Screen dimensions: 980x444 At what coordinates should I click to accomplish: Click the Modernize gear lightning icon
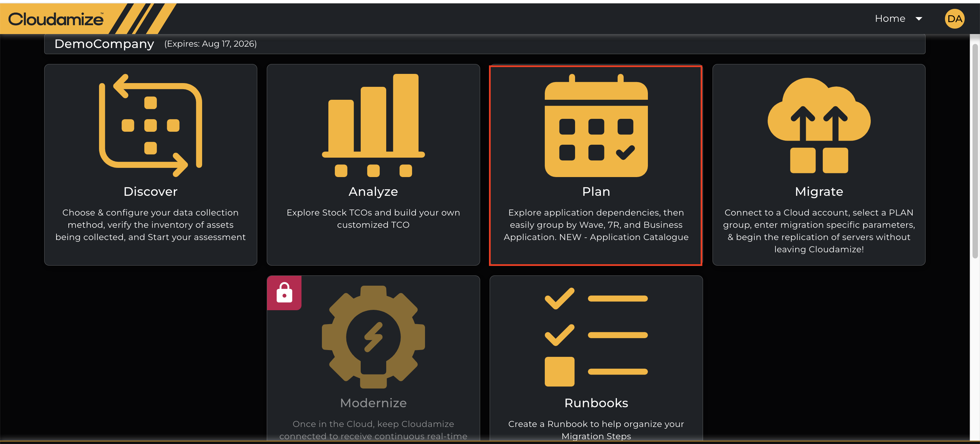pos(373,337)
